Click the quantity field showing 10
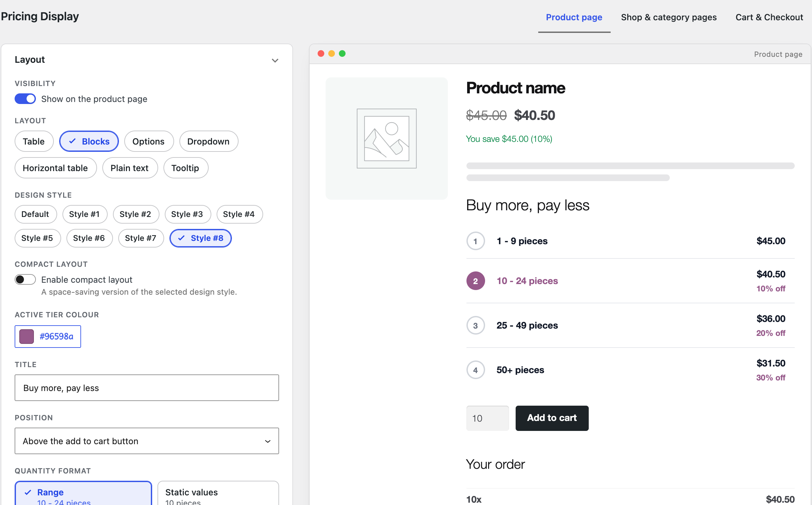 click(x=487, y=418)
